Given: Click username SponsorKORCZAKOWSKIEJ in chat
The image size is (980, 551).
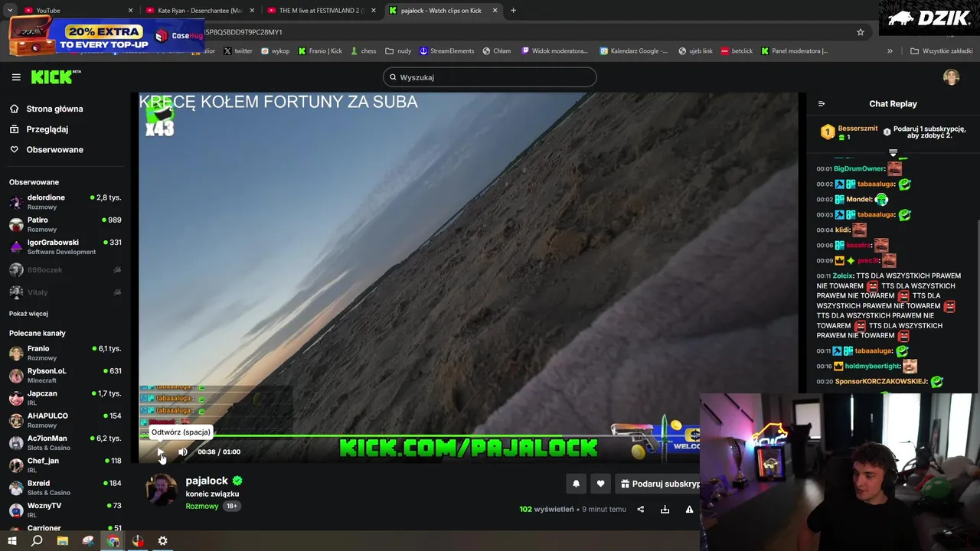Looking at the screenshot, I should (x=880, y=382).
